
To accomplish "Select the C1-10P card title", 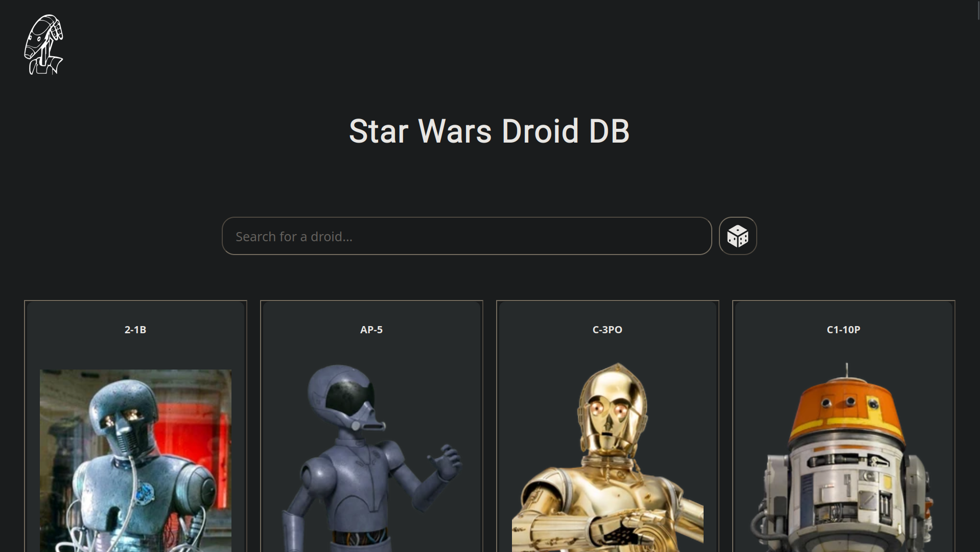I will [843, 330].
